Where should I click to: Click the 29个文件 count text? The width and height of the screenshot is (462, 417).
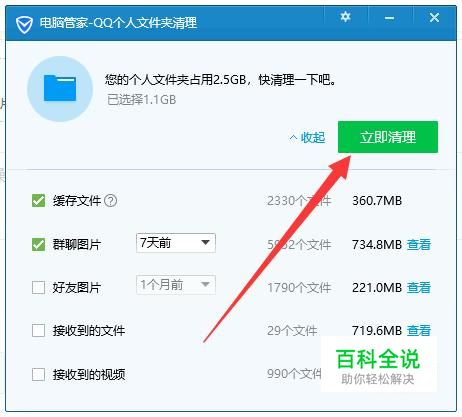292,331
